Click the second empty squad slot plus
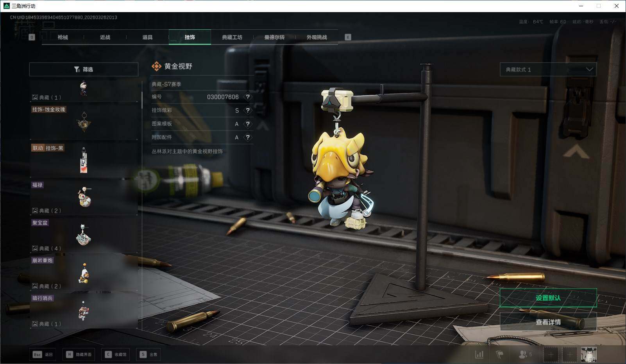Viewport: 626px width, 364px height. coord(570,355)
